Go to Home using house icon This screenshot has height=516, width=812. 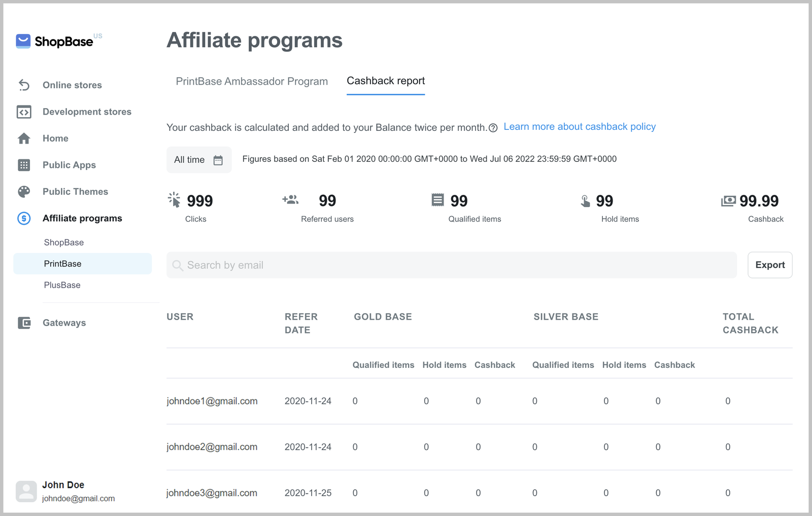24,139
